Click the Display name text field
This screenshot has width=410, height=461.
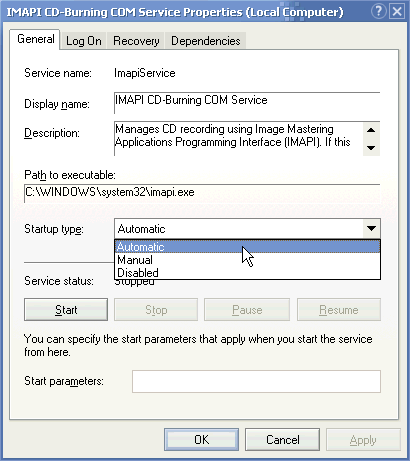(247, 103)
